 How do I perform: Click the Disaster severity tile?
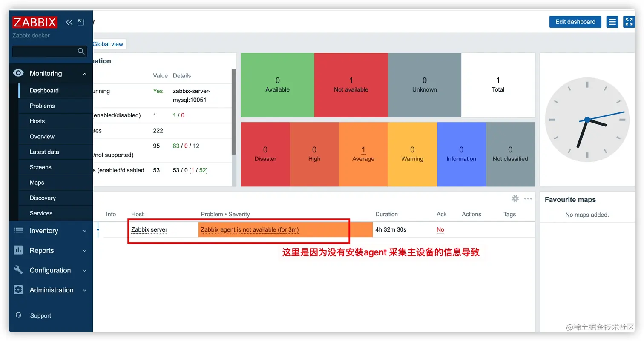(265, 154)
